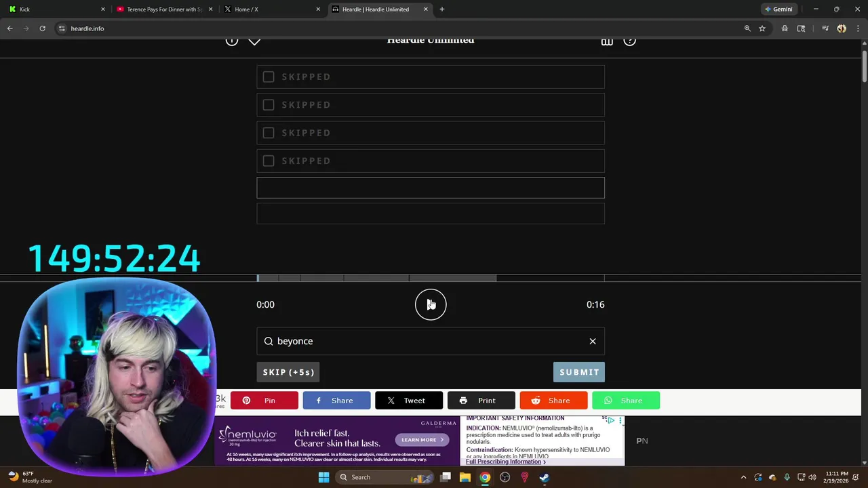Click the song progress bar
Viewport: 868px width, 488px height.
pos(431,278)
